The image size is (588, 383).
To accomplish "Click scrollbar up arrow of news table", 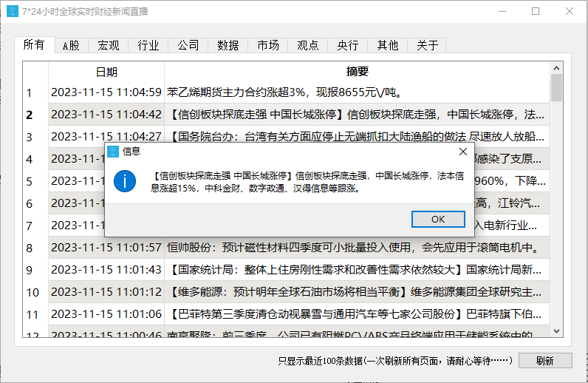I will pyautogui.click(x=556, y=68).
